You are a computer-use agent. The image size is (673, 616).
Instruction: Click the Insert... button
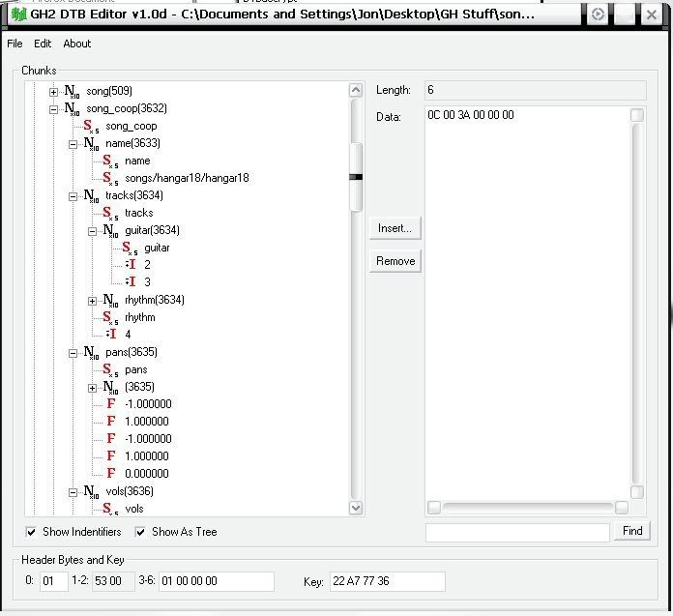[395, 228]
